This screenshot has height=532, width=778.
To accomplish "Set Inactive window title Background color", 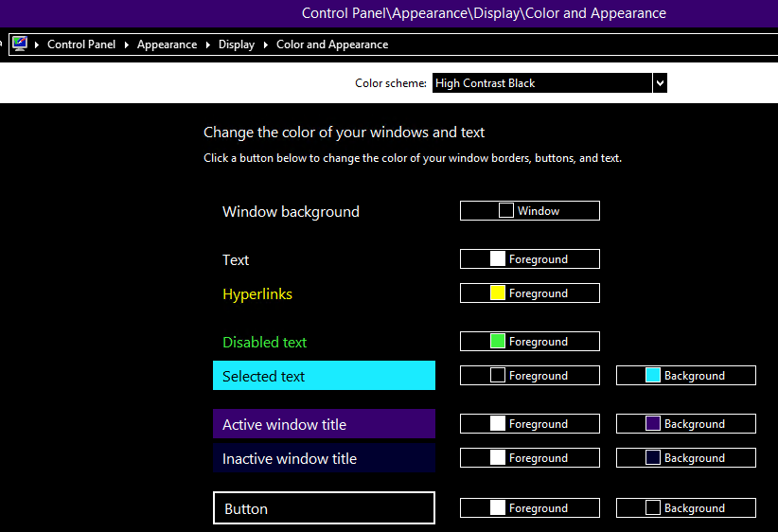I will (686, 457).
